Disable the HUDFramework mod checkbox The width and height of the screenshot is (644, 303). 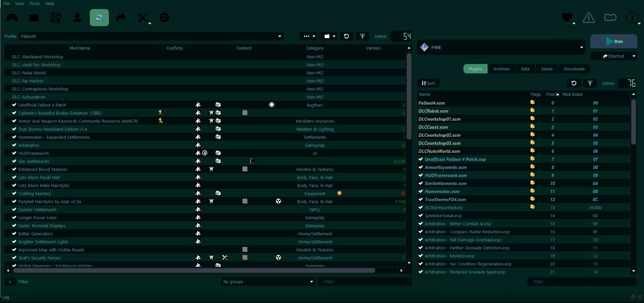click(x=14, y=153)
